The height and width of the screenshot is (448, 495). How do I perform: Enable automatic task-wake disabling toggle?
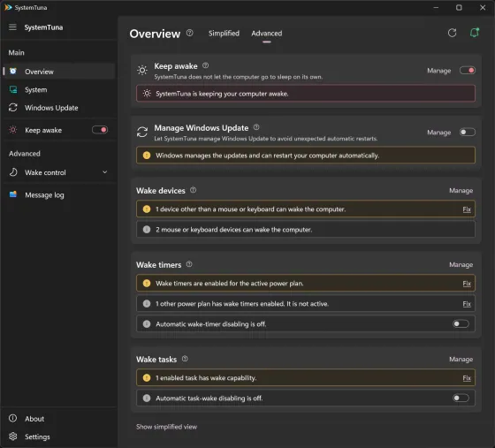click(461, 398)
